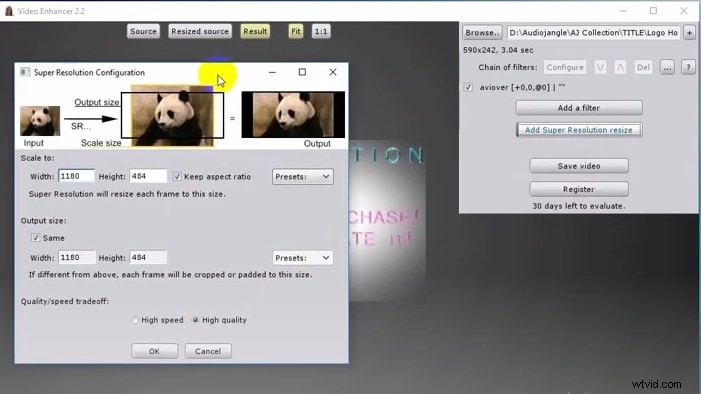Click the Browse.. button
701x394 pixels.
coord(482,33)
